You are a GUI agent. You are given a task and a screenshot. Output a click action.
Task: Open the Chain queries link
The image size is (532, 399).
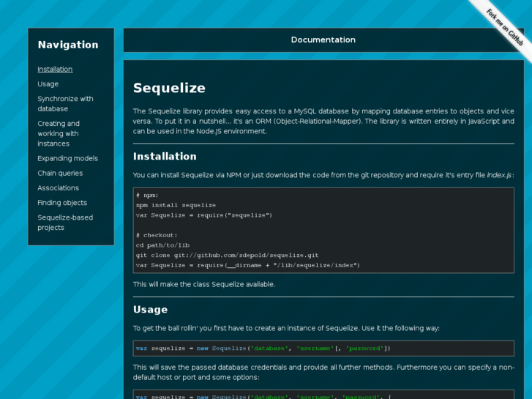tap(60, 174)
